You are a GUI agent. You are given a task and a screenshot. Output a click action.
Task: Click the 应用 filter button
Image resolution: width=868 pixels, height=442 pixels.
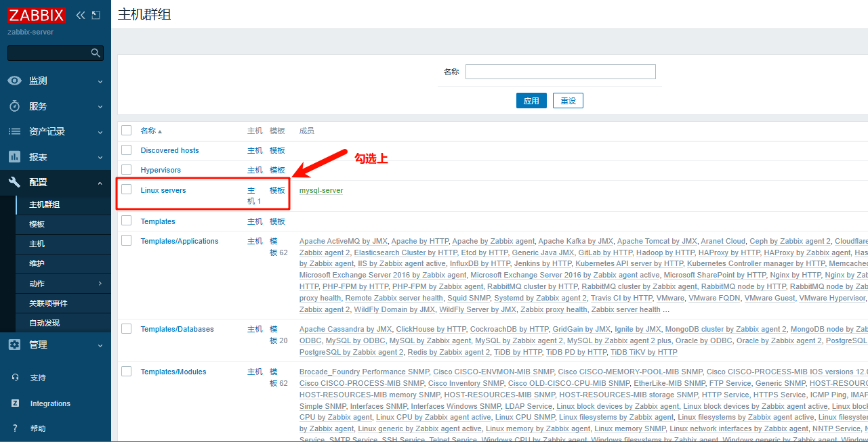click(x=531, y=101)
